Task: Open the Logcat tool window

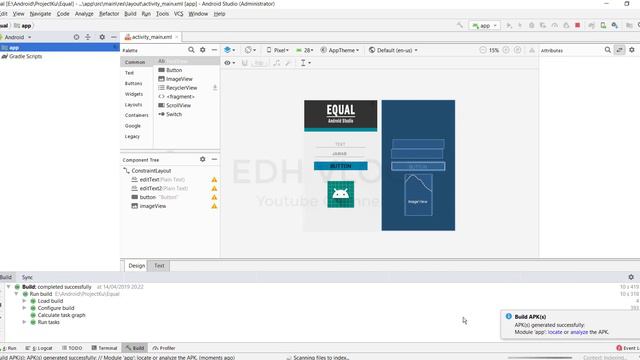Action: (x=39, y=348)
